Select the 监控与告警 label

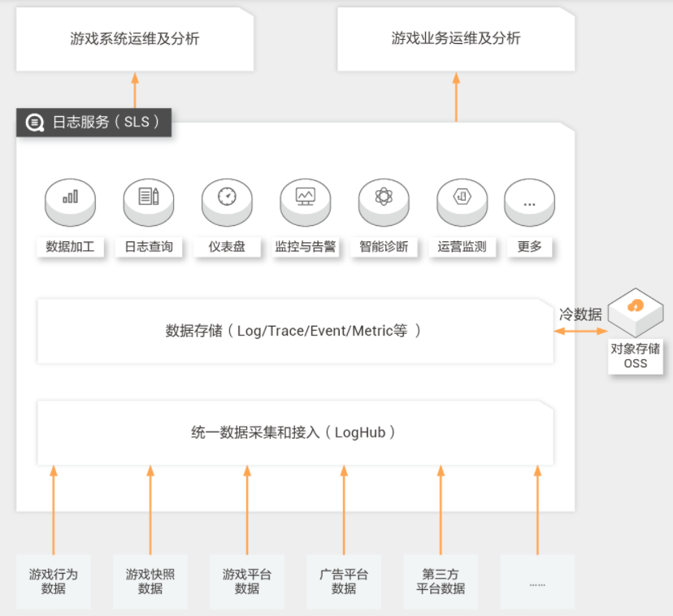coord(305,247)
